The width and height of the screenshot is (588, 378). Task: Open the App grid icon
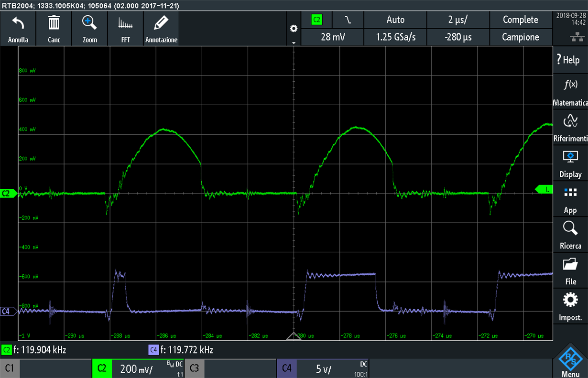(570, 192)
